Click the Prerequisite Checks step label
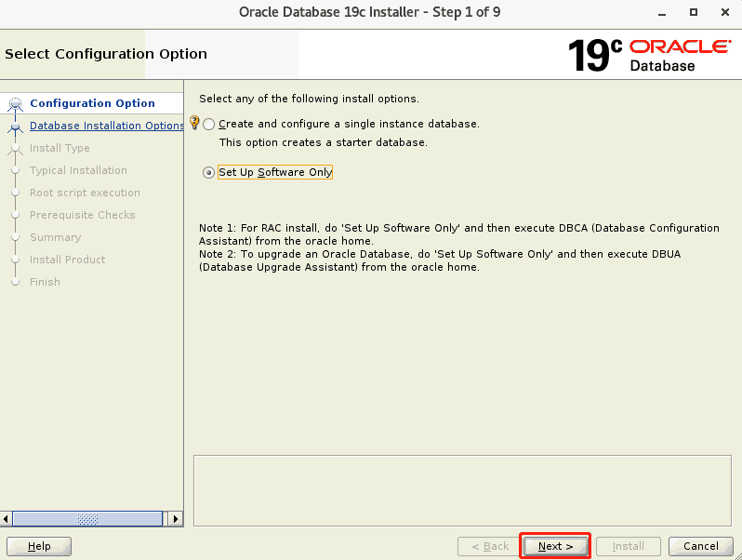 [x=83, y=215]
